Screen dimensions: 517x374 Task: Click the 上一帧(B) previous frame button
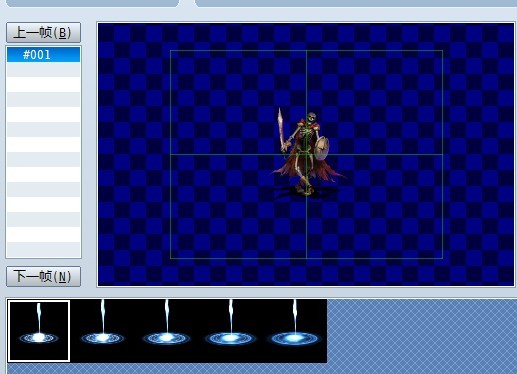43,32
